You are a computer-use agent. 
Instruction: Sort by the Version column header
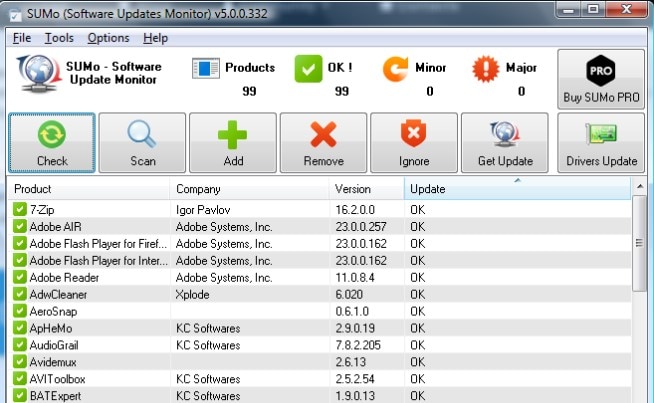[x=367, y=189]
